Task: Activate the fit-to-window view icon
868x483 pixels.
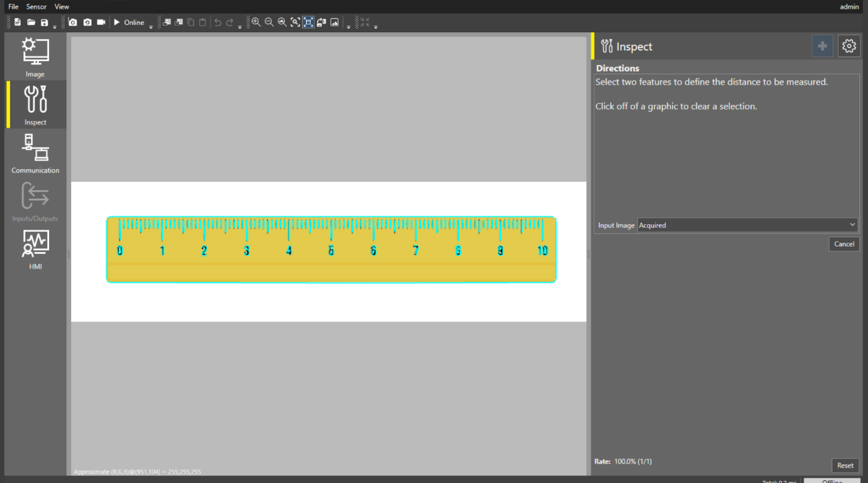Action: 308,21
